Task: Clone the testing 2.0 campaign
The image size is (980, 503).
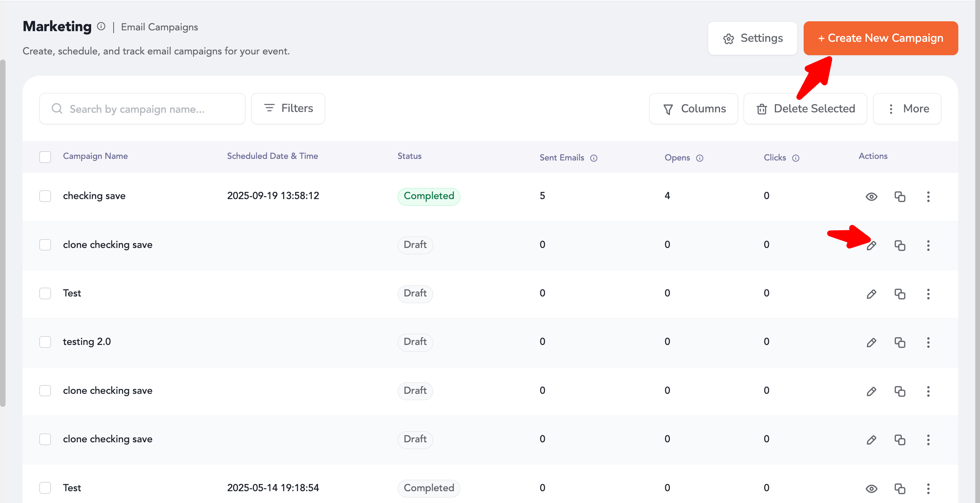Action: point(900,343)
